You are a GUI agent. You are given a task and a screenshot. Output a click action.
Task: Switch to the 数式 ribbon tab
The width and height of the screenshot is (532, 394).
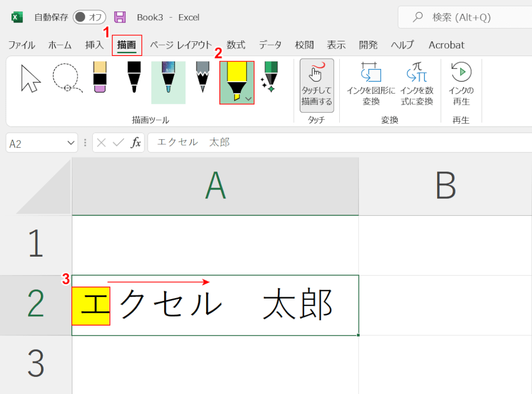point(236,45)
